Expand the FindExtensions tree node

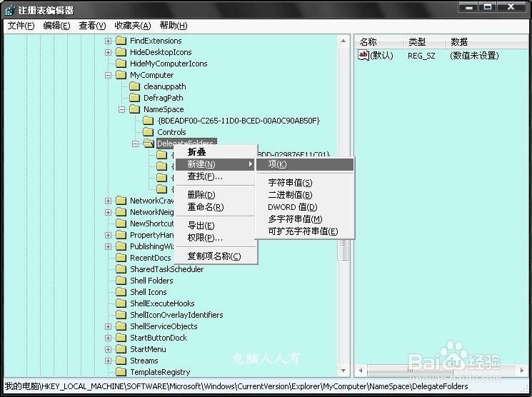108,41
